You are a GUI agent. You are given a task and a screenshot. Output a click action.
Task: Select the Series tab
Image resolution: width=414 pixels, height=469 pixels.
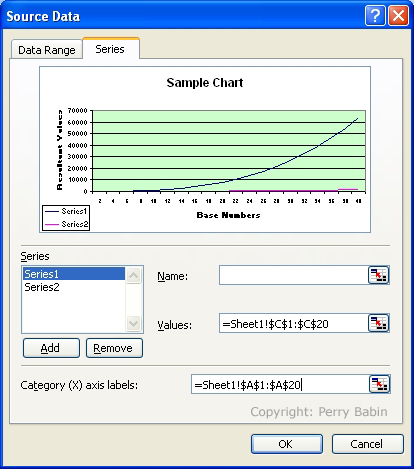click(x=110, y=49)
